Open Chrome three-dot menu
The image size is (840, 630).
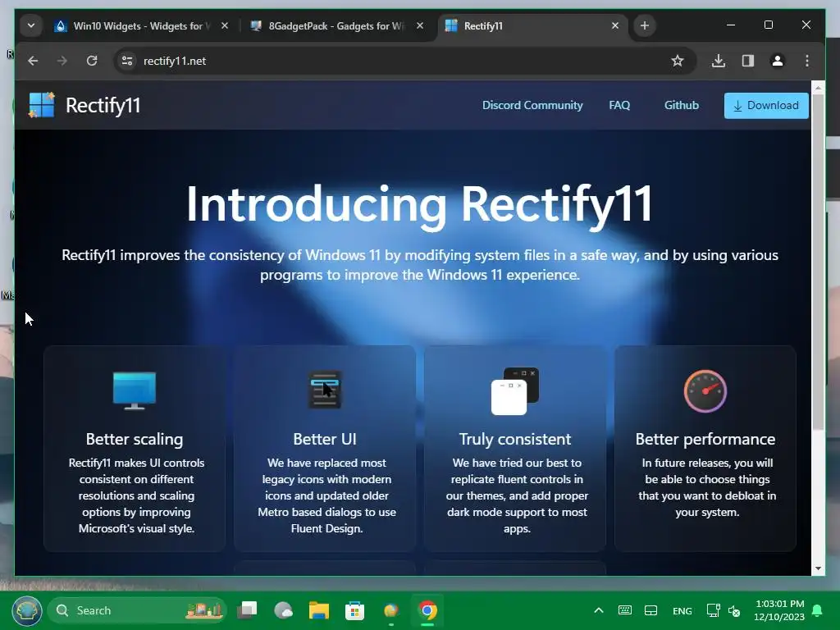[807, 61]
